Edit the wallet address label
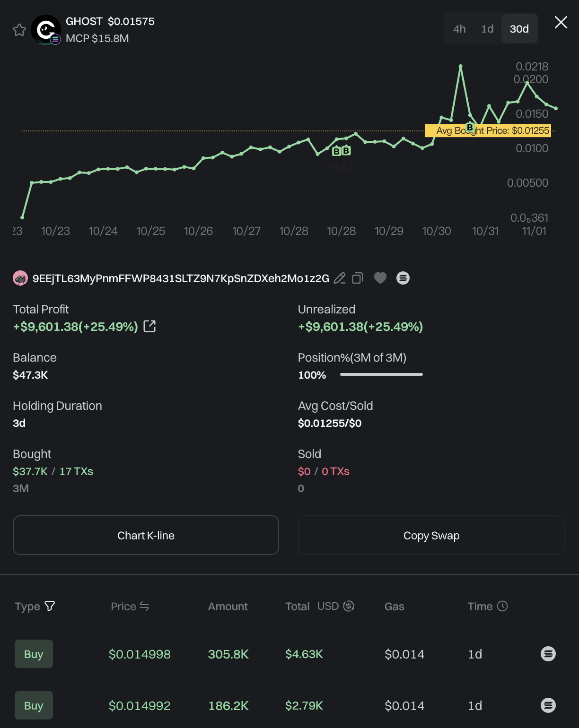Screen dimensions: 579x728 tap(340, 278)
